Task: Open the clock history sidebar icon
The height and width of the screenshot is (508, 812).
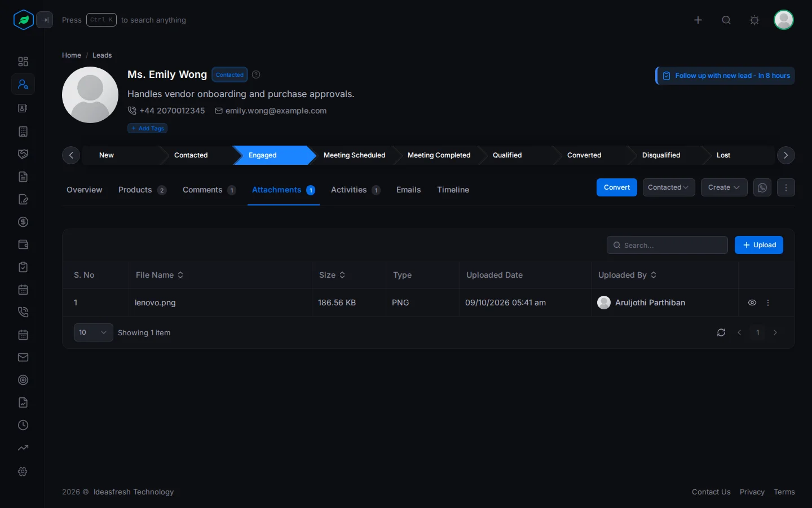Action: [23, 425]
